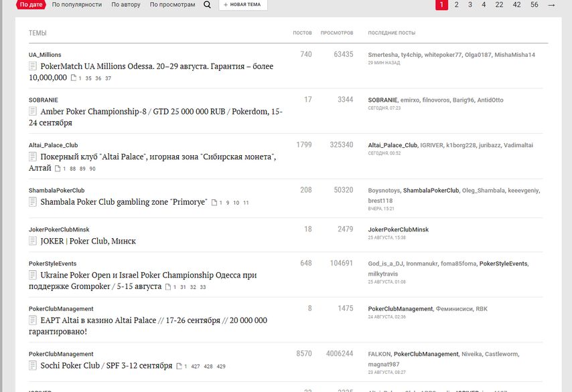Click pages icon in Ukraine Poker Open topic
572x392 pixels.
point(168,287)
